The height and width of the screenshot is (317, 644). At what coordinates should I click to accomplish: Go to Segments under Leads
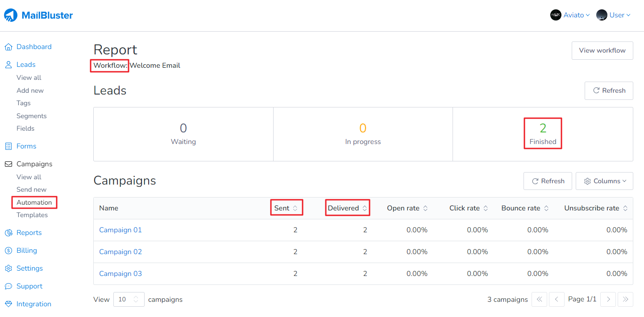(x=32, y=116)
